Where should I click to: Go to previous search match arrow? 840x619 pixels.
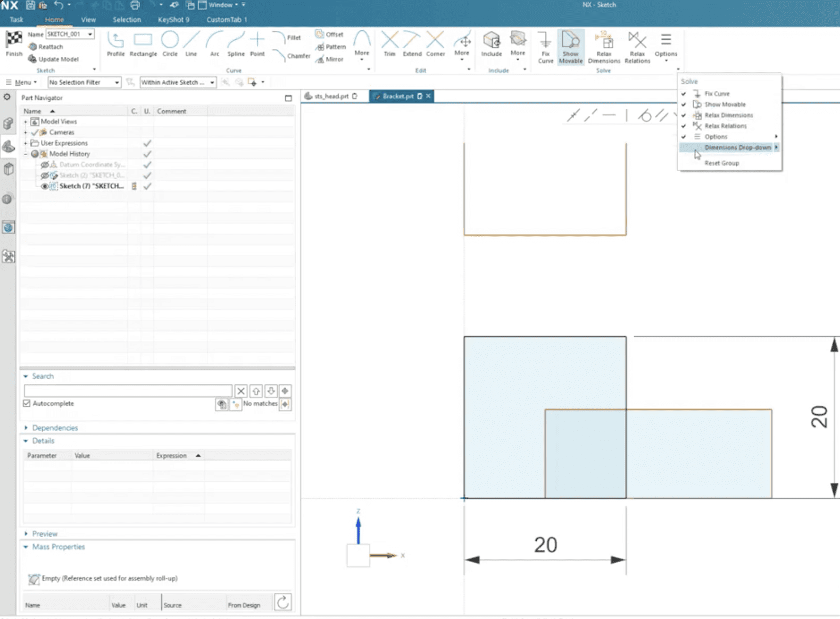click(x=256, y=391)
